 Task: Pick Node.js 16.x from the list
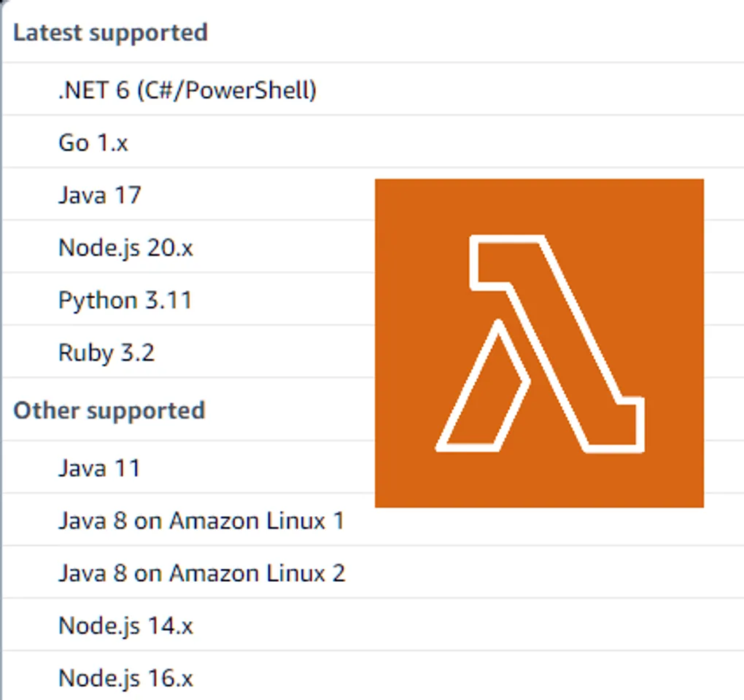(125, 678)
